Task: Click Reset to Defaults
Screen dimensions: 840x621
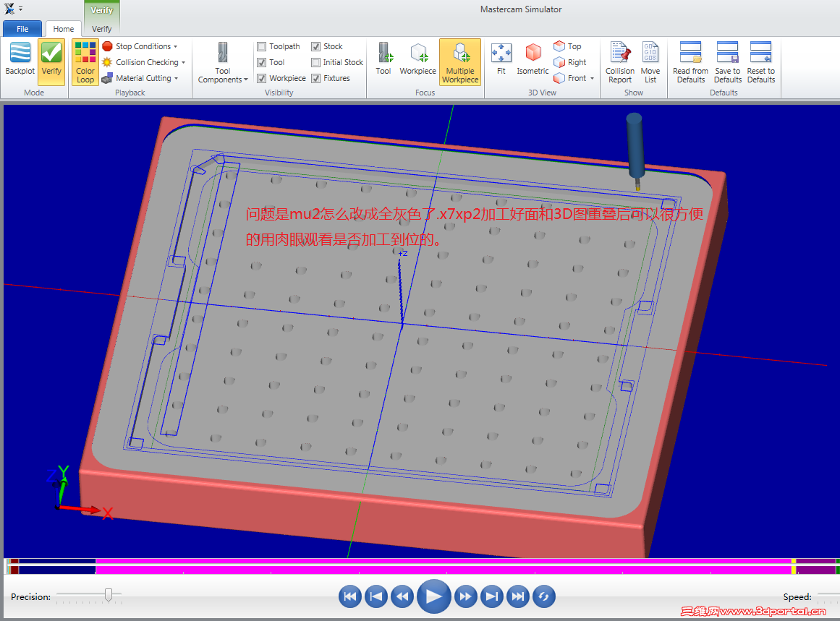Action: coord(760,62)
